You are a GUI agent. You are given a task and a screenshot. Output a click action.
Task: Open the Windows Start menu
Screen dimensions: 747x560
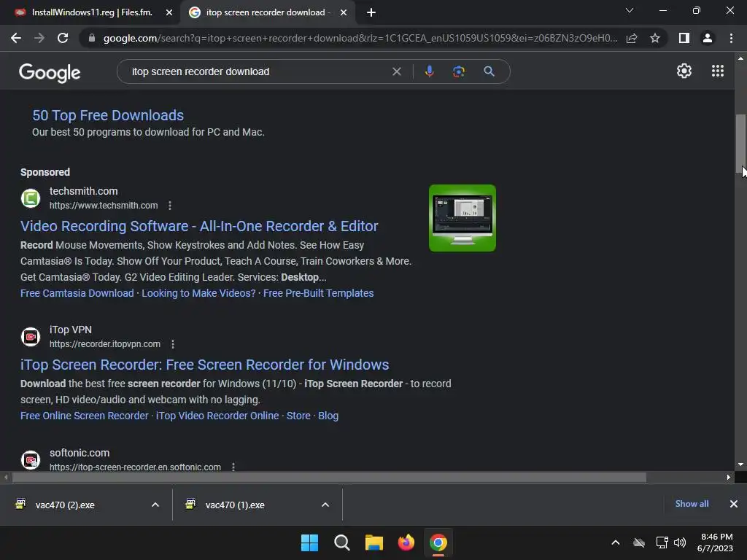[x=309, y=542]
